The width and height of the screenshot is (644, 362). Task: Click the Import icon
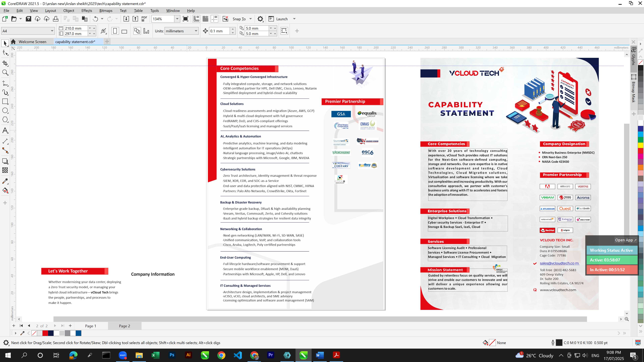coord(126,19)
